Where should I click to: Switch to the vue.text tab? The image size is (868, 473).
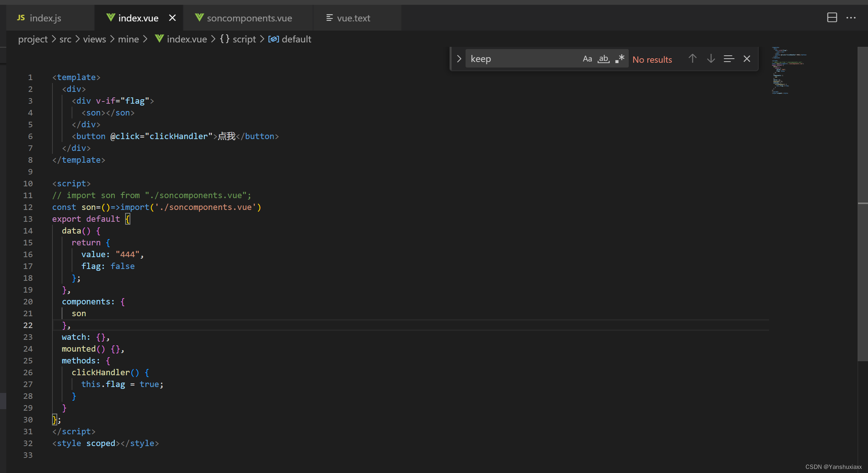(x=353, y=18)
